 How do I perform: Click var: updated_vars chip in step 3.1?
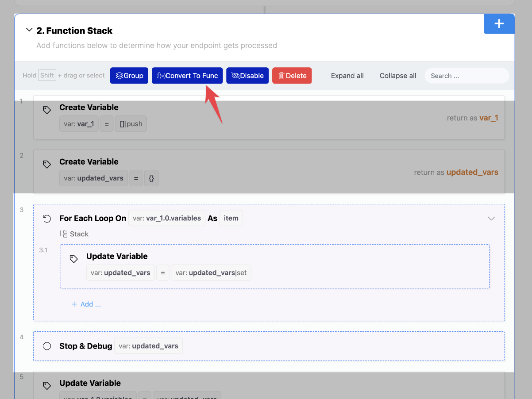point(120,273)
